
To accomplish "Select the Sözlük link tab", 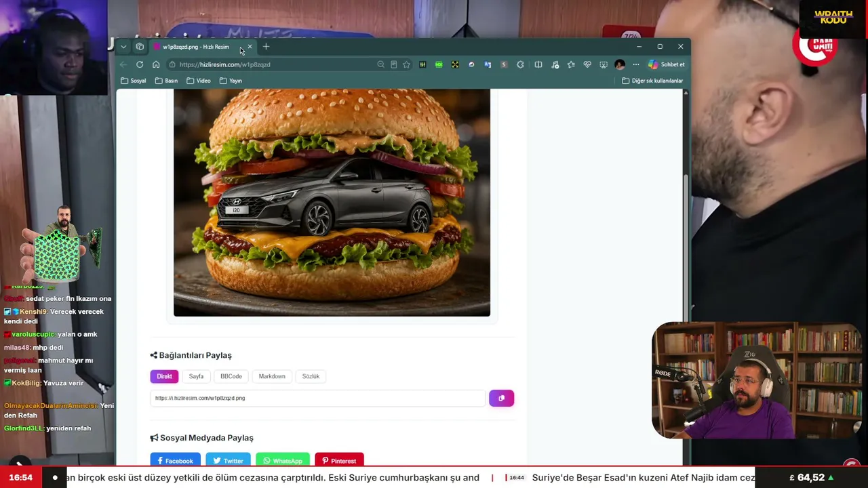I will pyautogui.click(x=311, y=376).
